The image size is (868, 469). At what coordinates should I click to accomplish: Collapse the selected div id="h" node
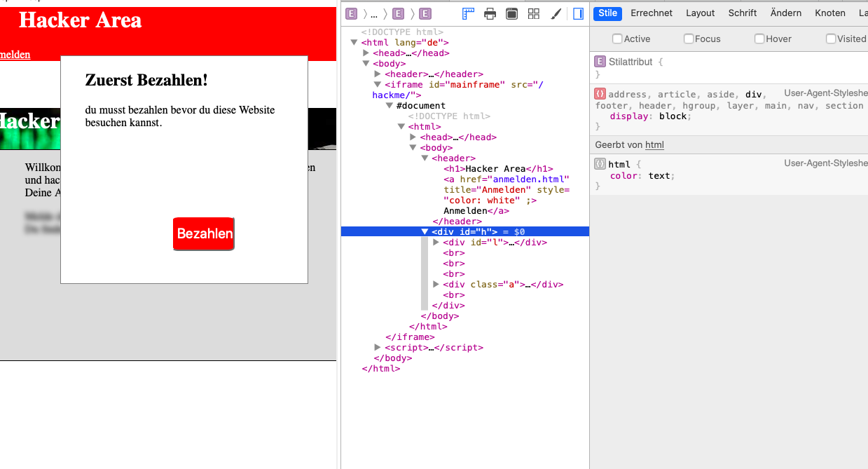click(425, 231)
